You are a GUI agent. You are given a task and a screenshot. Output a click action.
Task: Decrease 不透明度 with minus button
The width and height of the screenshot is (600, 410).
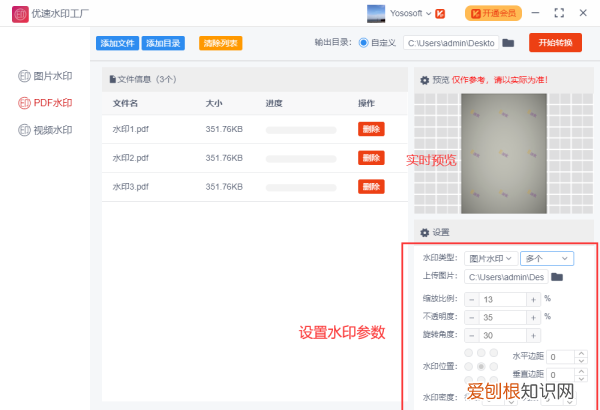(x=471, y=318)
